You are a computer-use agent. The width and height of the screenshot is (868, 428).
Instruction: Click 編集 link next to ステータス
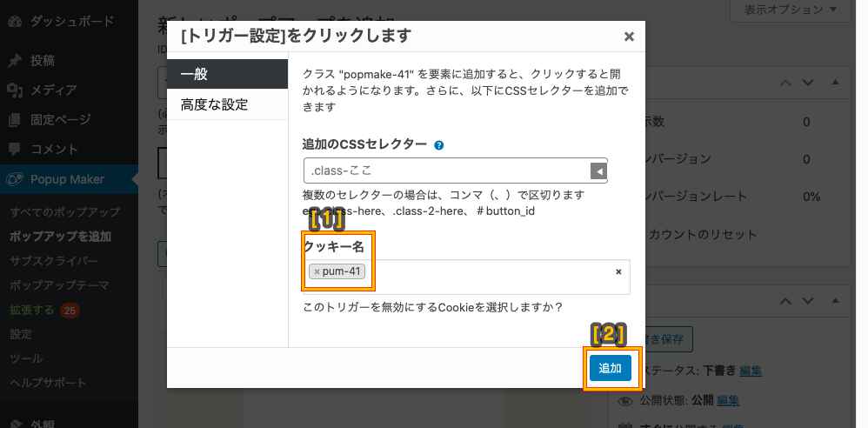pos(750,371)
